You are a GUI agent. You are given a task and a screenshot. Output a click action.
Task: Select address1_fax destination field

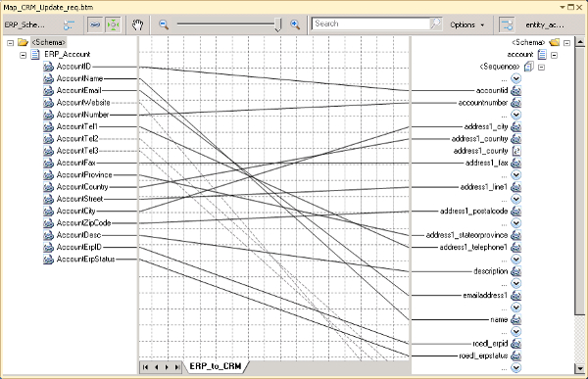[x=486, y=163]
